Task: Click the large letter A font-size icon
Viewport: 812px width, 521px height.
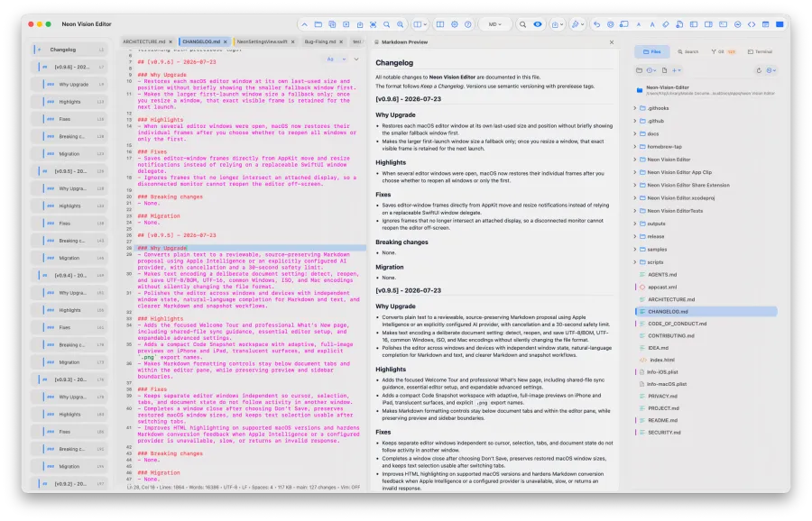Action: coord(652,24)
